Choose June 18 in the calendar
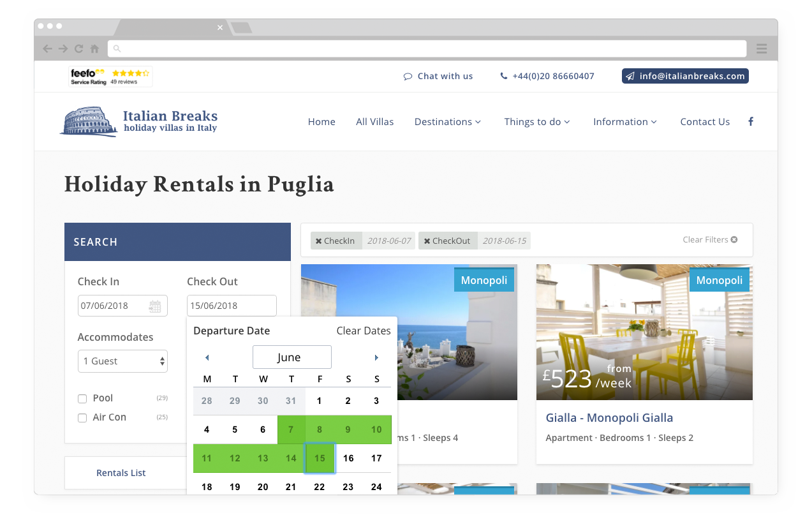Viewport: 812px width, 515px height. tap(207, 487)
